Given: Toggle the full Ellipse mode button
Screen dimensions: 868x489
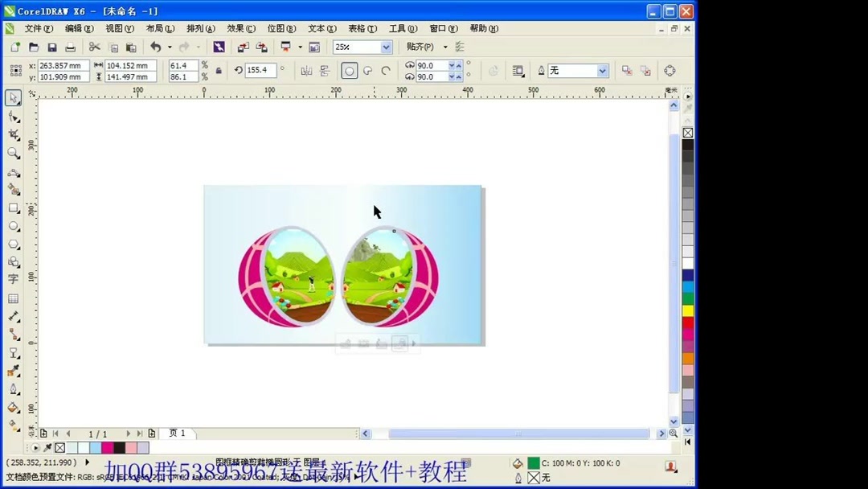Looking at the screenshot, I should click(350, 71).
